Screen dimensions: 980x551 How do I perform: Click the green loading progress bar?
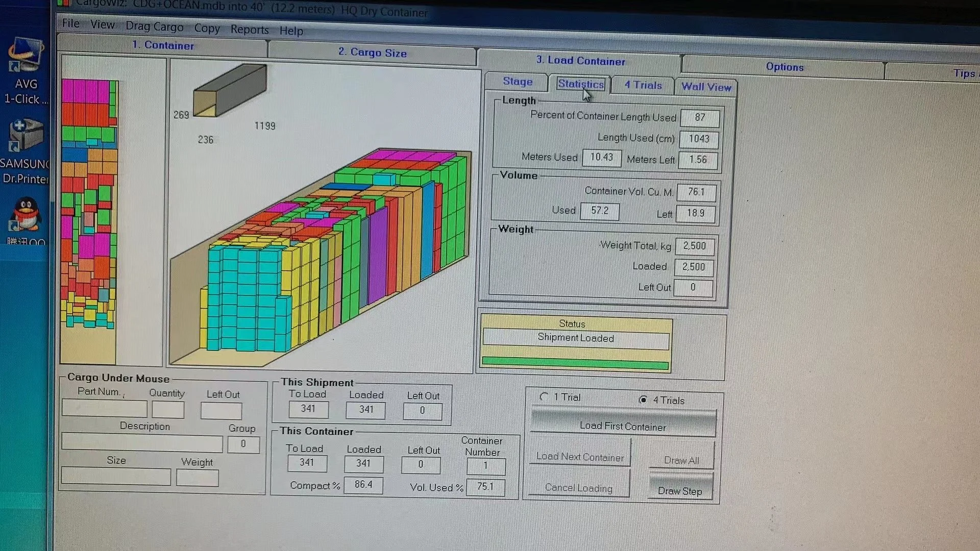[575, 364]
